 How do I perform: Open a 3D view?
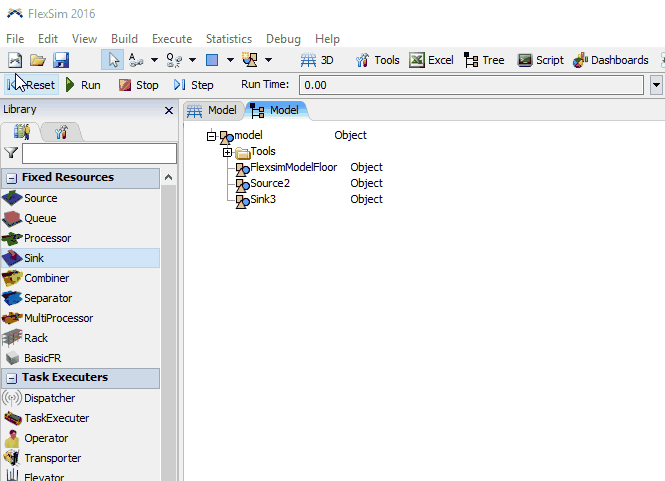(x=317, y=60)
